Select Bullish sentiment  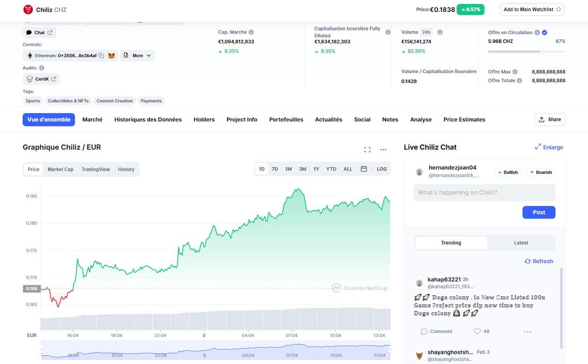[x=507, y=172]
